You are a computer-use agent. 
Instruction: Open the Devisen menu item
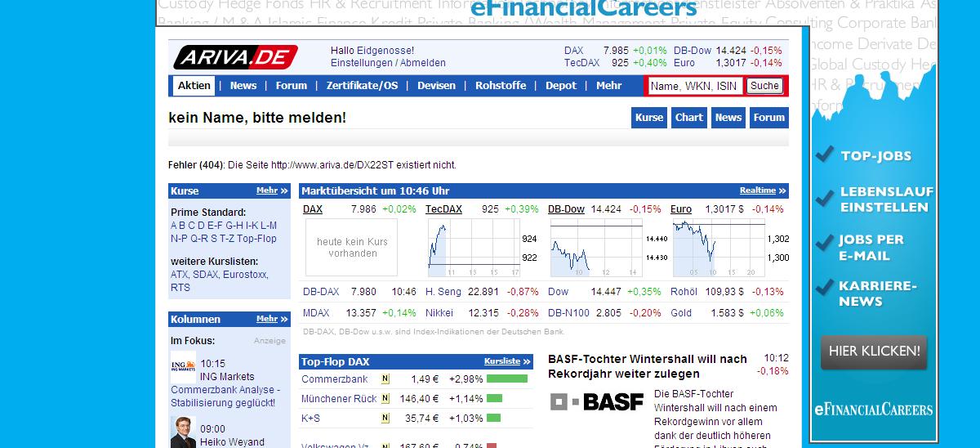pyautogui.click(x=436, y=85)
